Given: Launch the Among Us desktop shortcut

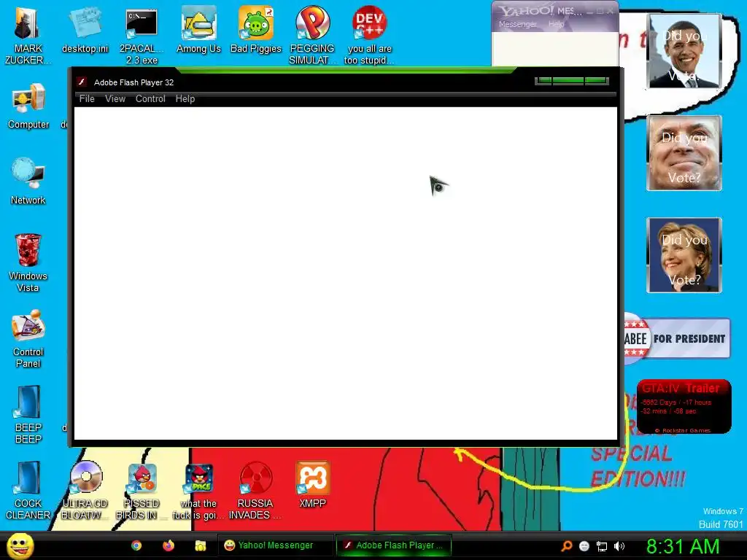Looking at the screenshot, I should pyautogui.click(x=198, y=23).
